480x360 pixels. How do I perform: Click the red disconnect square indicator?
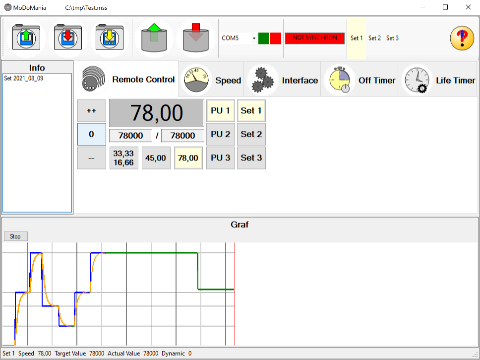coord(275,38)
